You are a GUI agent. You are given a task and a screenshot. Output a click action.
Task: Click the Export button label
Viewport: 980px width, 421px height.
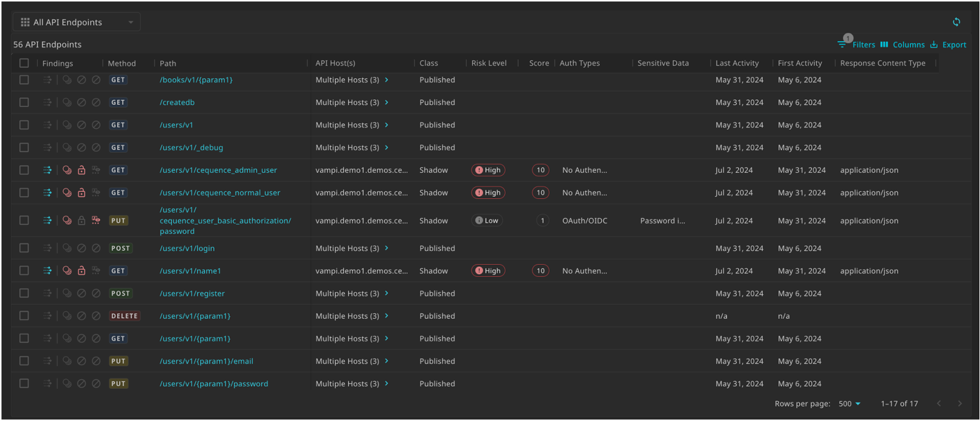point(954,45)
